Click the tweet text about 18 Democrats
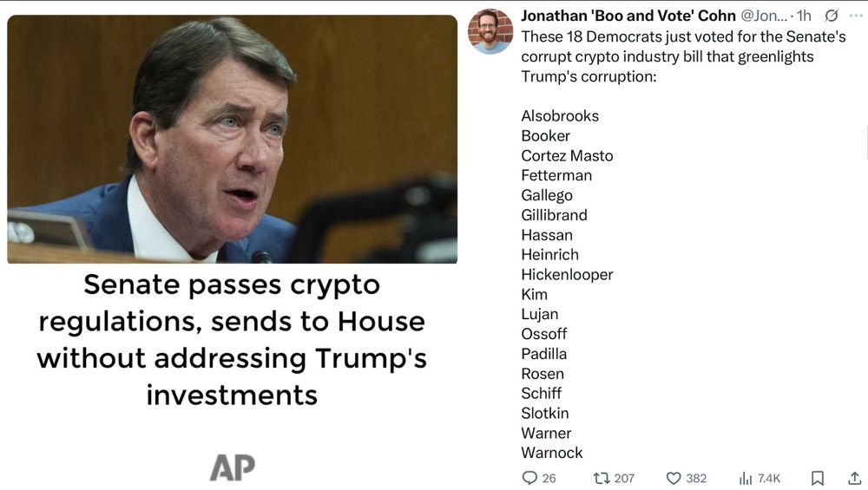868x490 pixels. coord(683,56)
